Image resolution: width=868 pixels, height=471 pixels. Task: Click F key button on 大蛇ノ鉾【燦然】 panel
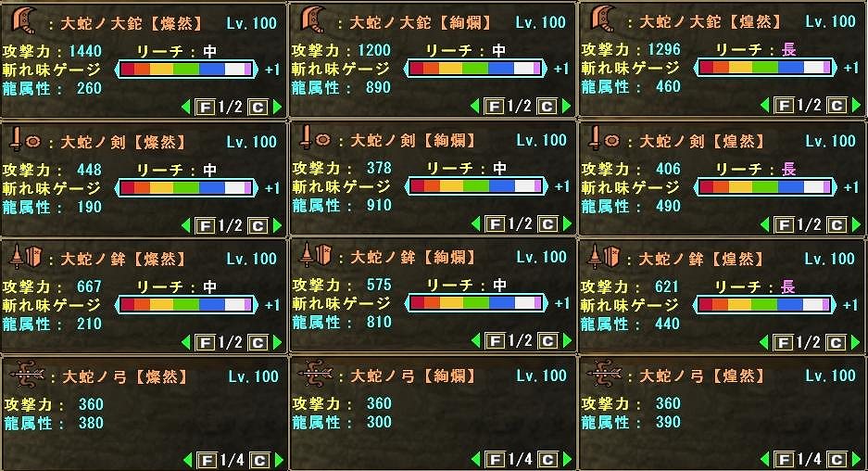click(205, 343)
